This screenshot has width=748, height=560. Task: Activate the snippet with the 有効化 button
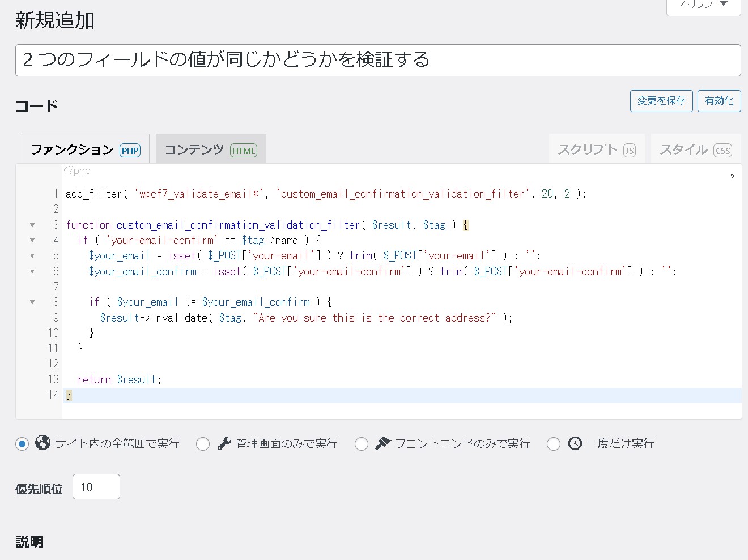click(719, 101)
